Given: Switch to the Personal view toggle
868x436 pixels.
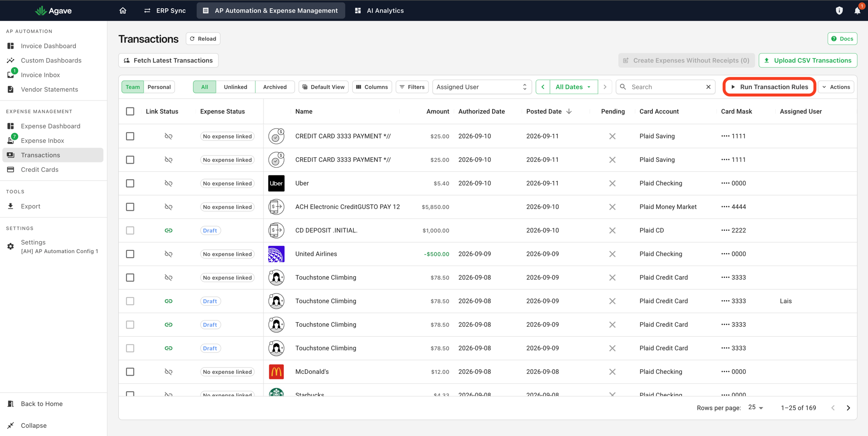Looking at the screenshot, I should (159, 87).
